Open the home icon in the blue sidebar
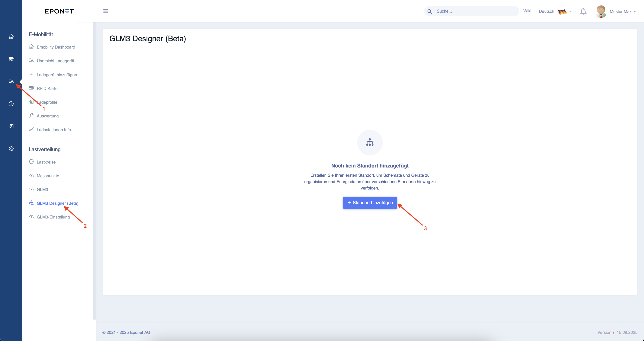The image size is (644, 341). [11, 37]
